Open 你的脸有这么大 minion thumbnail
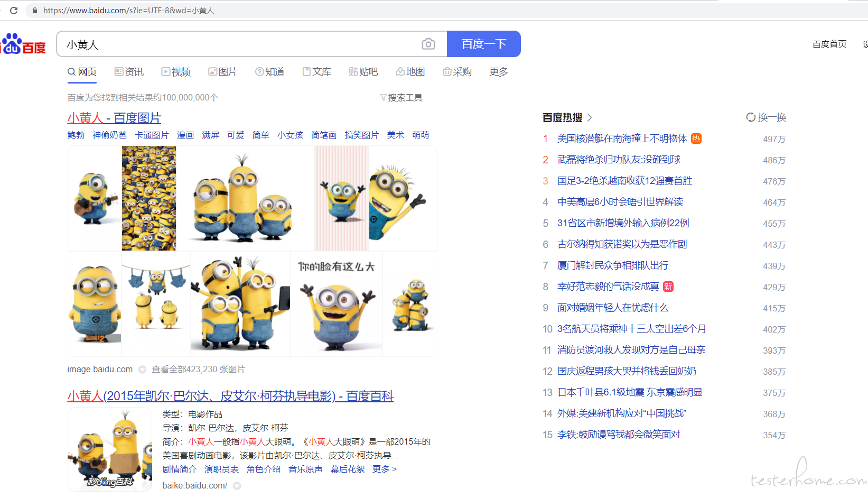Viewport: 868px width, 498px height. (337, 304)
